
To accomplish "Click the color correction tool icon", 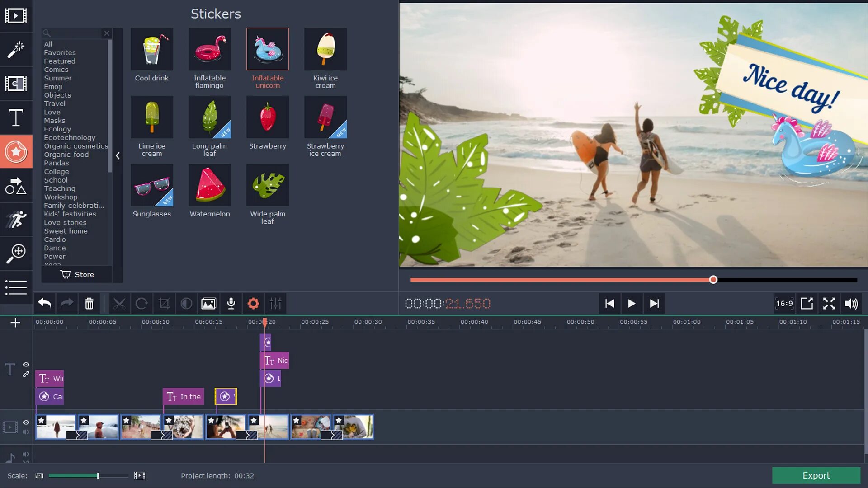I will click(186, 304).
